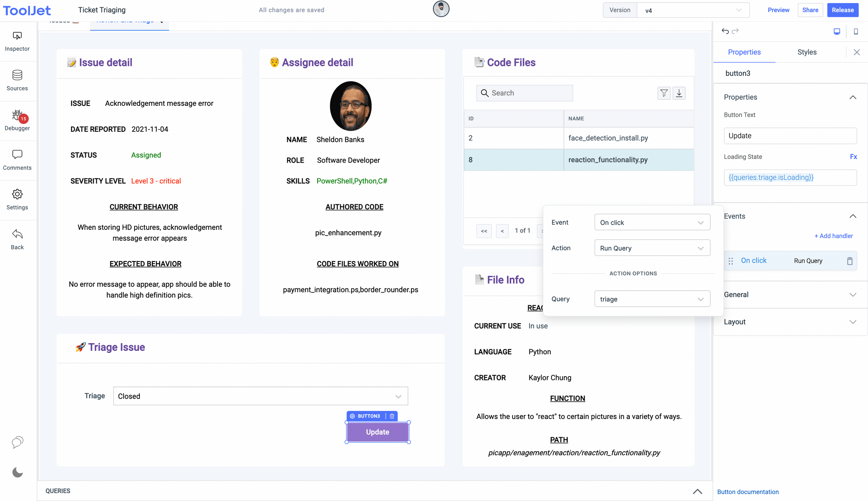
Task: Expand the General section
Action: click(x=790, y=295)
